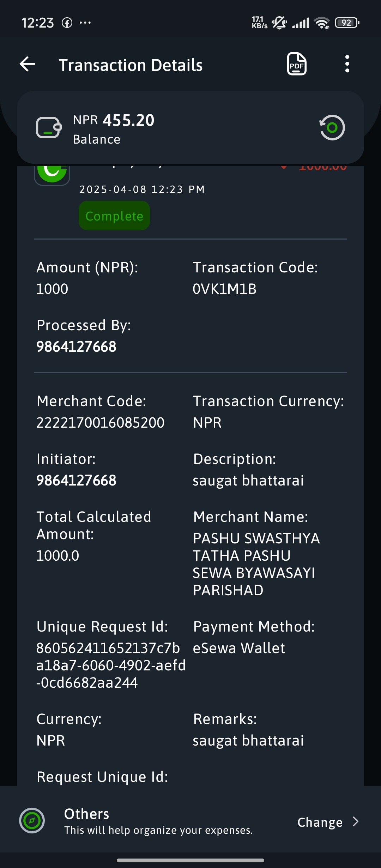Viewport: 381px width, 868px height.
Task: Go back using the arrow icon
Action: point(28,64)
